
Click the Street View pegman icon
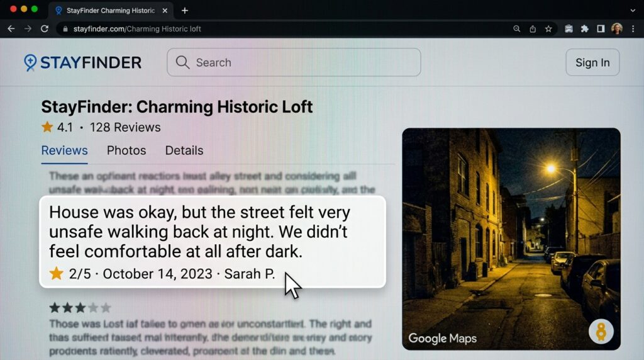601,332
